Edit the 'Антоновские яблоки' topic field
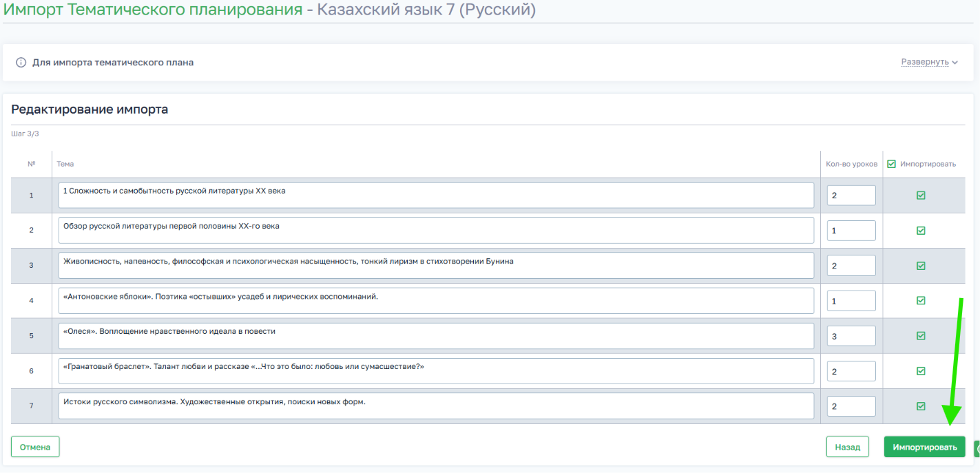 coord(436,300)
